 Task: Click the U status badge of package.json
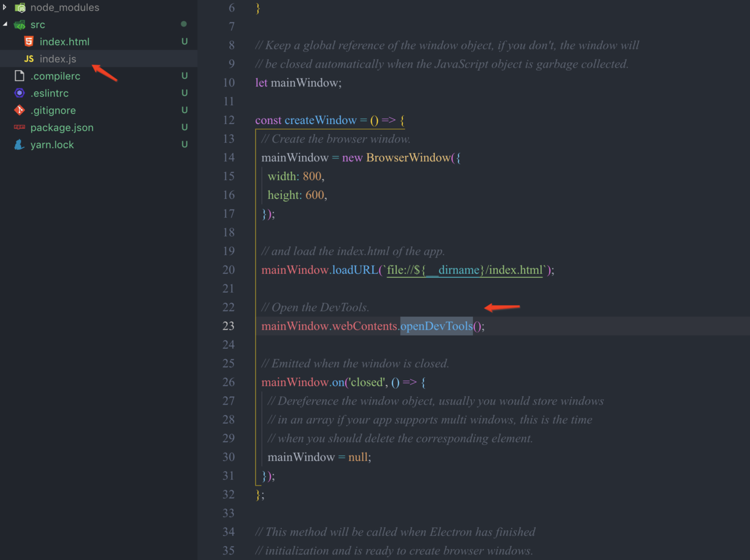[184, 127]
